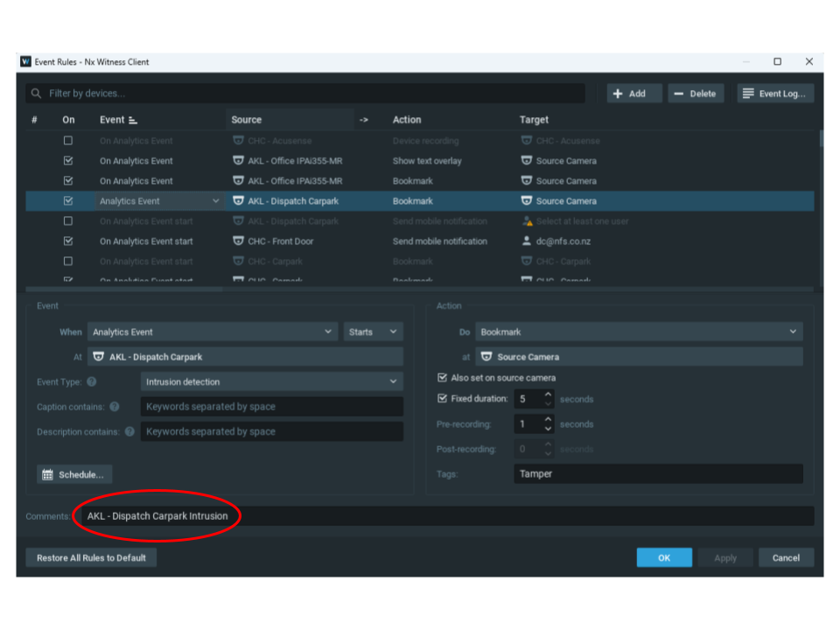Open the Event Log

pyautogui.click(x=775, y=94)
